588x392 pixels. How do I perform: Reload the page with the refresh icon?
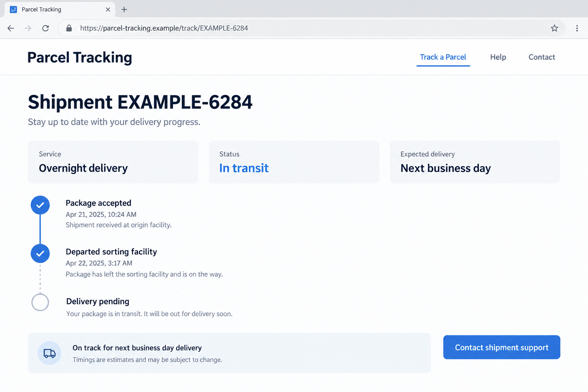46,28
